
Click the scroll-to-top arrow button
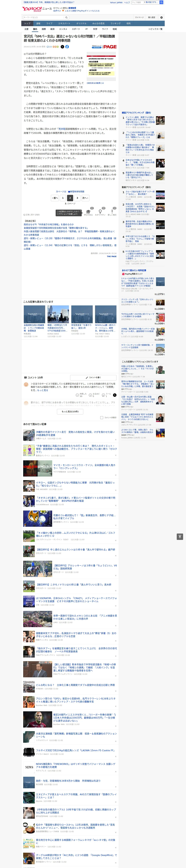pos(180,537)
